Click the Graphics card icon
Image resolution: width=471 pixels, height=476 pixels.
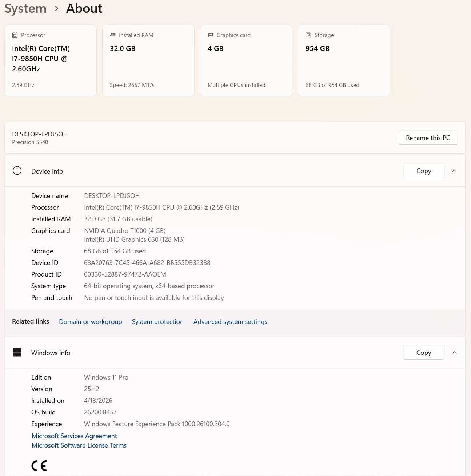coord(211,35)
